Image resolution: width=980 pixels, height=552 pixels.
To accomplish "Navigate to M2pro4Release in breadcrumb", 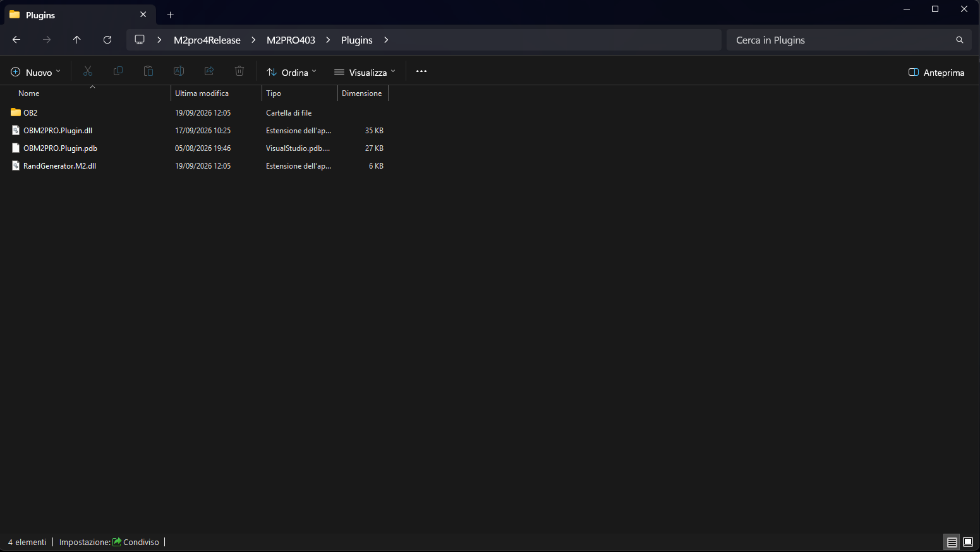I will [x=207, y=40].
